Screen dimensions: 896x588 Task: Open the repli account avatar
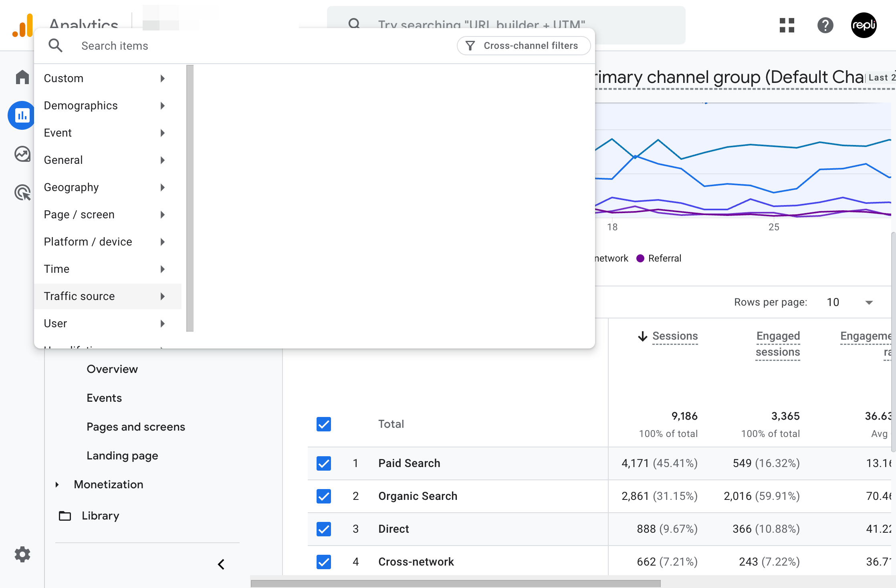point(864,25)
